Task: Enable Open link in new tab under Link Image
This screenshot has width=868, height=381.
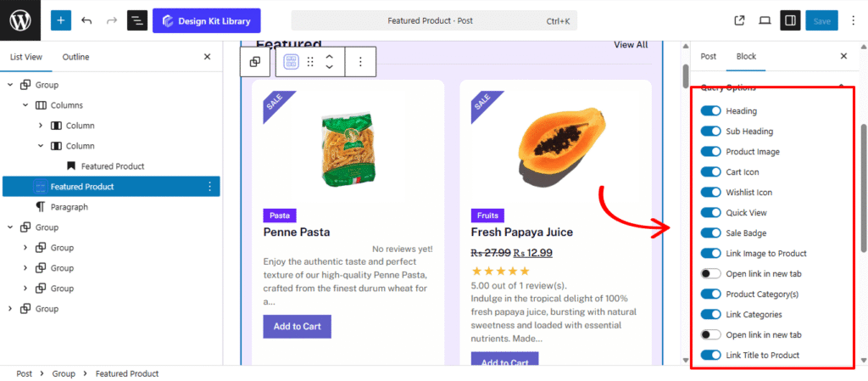Action: (x=710, y=274)
